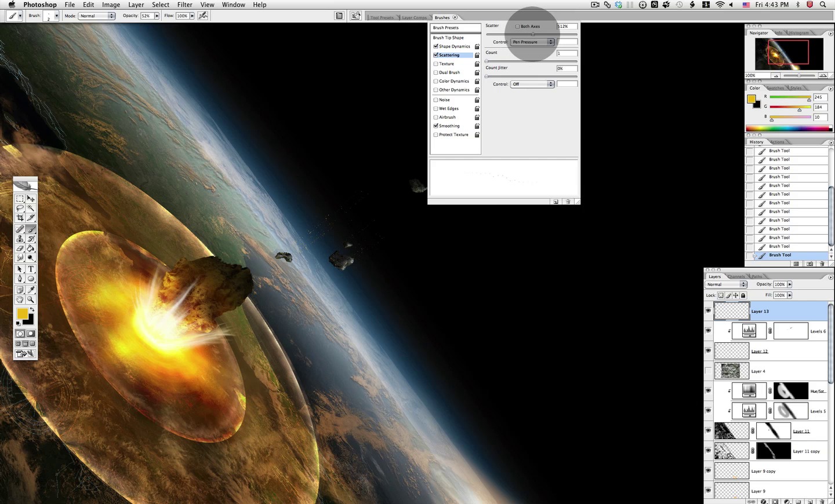Select Other Dynamics brush section
The width and height of the screenshot is (835, 504).
tap(454, 90)
